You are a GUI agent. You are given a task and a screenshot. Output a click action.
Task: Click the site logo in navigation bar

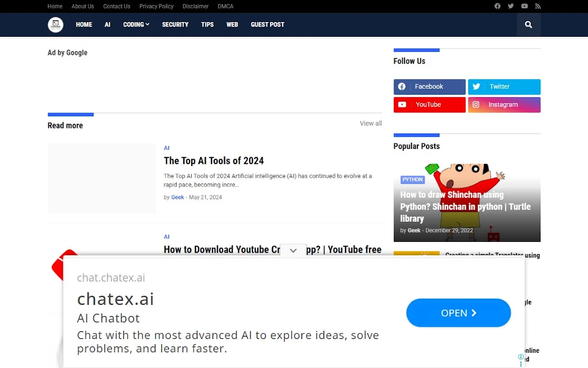tap(56, 25)
